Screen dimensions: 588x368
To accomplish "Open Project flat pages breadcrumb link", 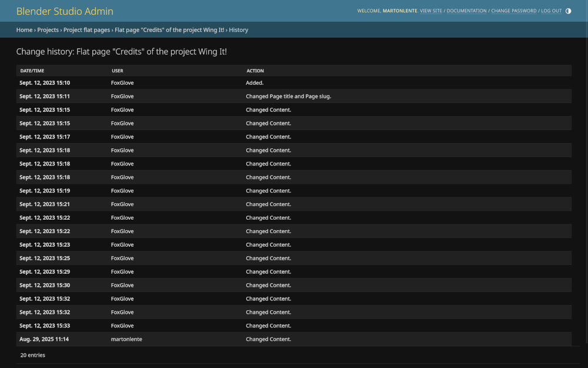I will tap(86, 30).
